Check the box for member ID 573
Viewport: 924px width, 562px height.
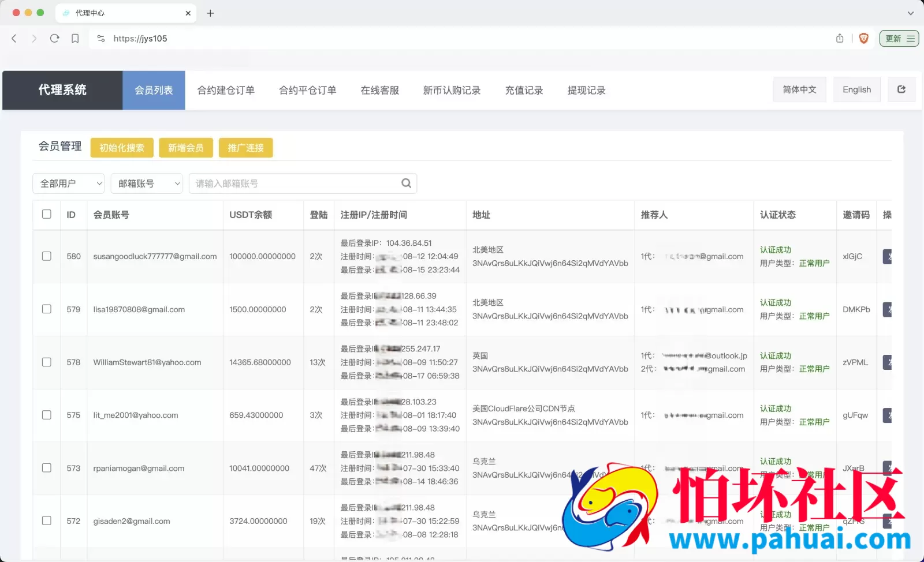[47, 468]
